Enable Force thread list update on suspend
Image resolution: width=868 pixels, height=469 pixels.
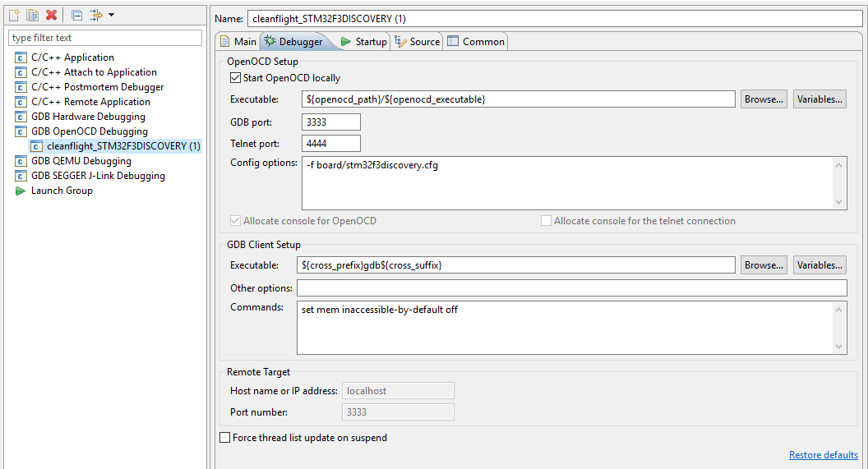pos(225,438)
